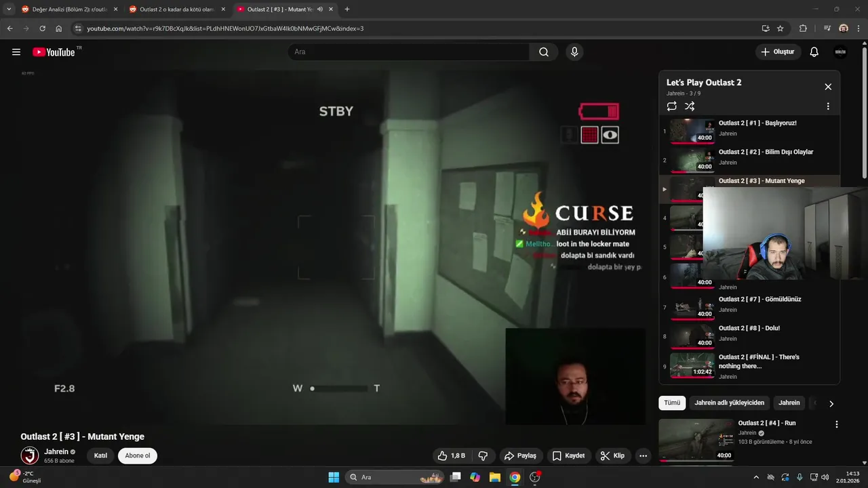Click the youtube.com address bar URL
Screen dimensions: 868x488
[x=225, y=28]
